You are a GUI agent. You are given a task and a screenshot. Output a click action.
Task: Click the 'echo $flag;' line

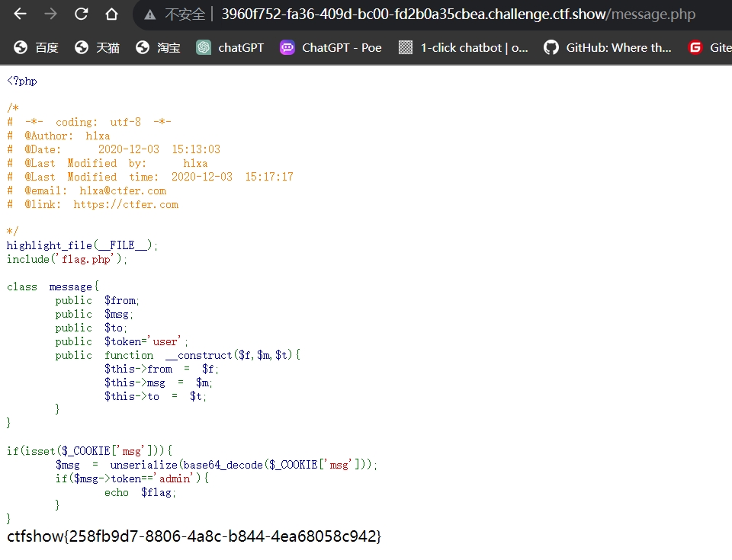(140, 492)
